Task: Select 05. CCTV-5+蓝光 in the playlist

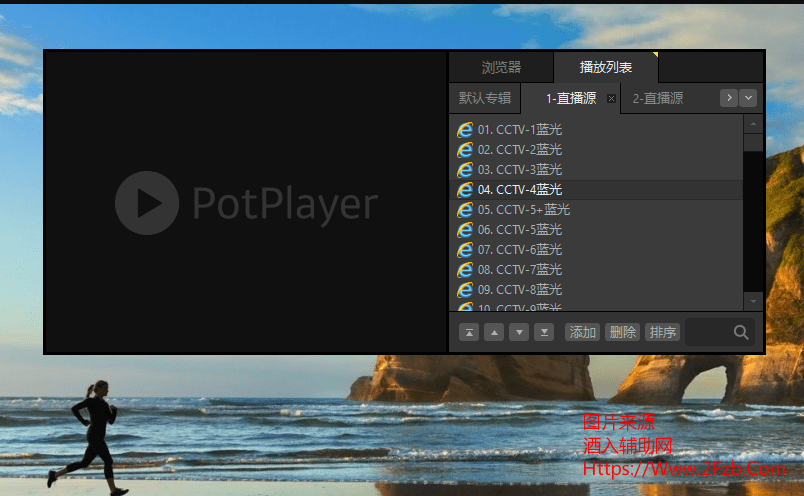Action: click(523, 209)
